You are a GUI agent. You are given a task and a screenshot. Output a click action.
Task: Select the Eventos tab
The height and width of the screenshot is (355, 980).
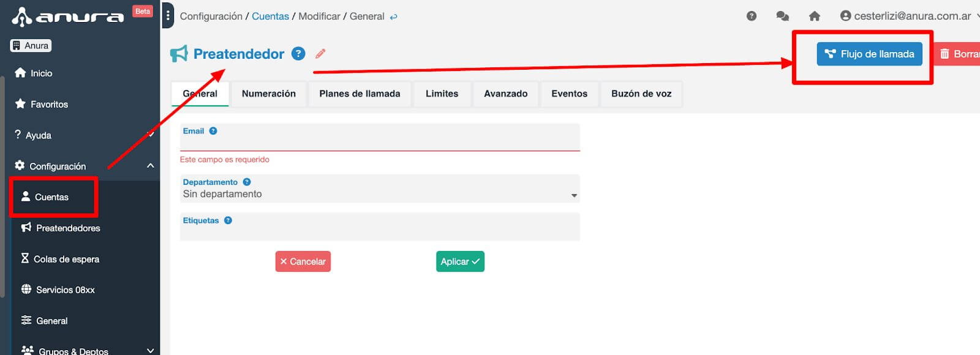570,94
